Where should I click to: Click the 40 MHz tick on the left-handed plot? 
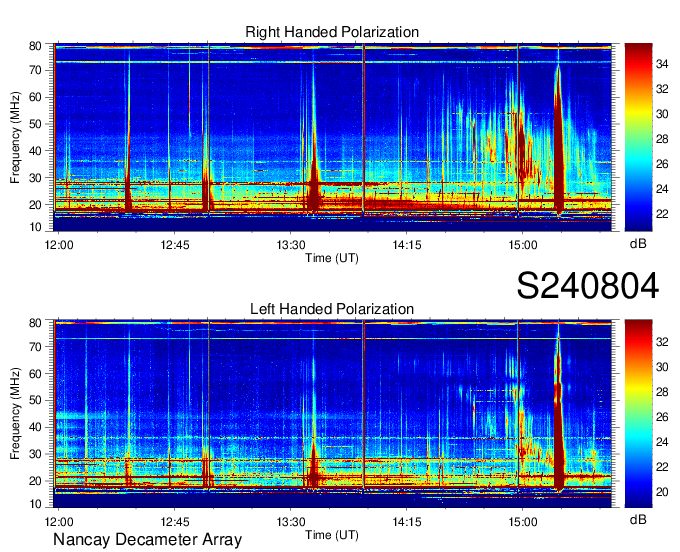coord(35,428)
